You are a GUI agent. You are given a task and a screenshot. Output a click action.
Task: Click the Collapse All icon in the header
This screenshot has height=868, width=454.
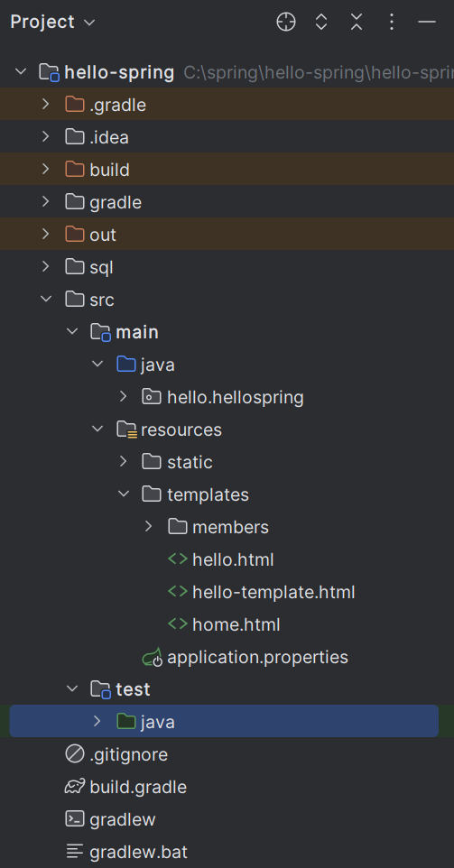(357, 23)
